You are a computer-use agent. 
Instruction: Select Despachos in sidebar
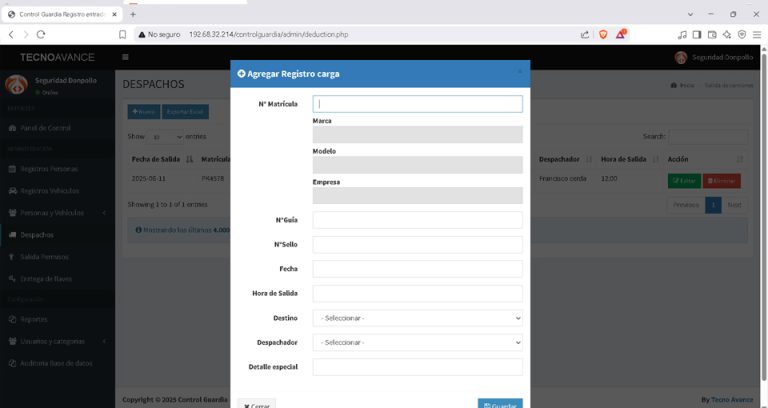(57, 235)
